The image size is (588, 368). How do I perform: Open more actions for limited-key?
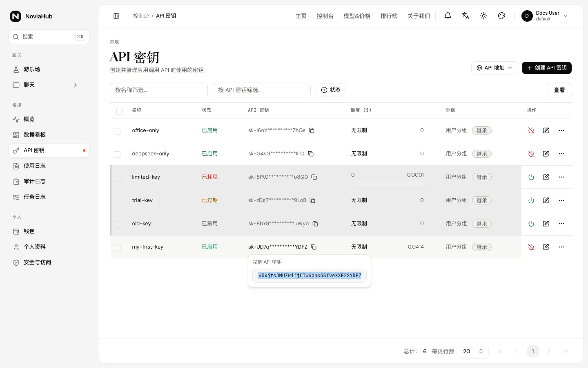click(x=561, y=177)
